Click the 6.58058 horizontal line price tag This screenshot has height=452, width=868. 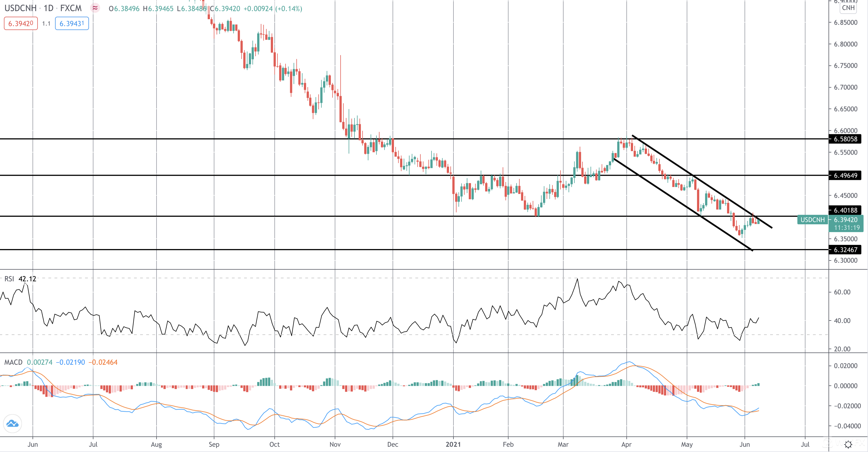pos(845,139)
